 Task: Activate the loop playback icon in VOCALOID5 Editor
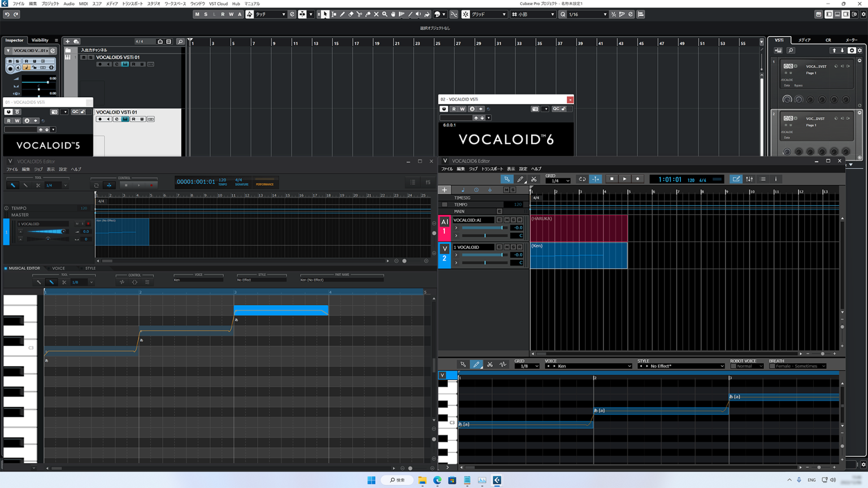(x=96, y=185)
